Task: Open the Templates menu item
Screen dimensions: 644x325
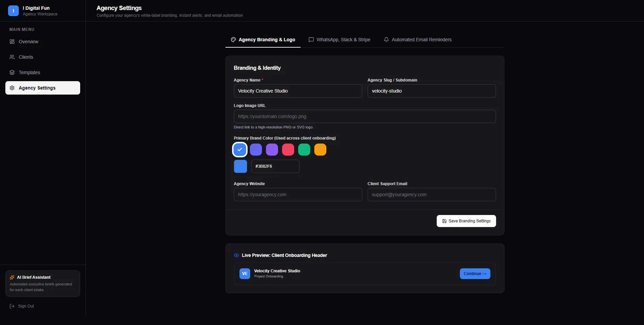Action: click(x=43, y=72)
